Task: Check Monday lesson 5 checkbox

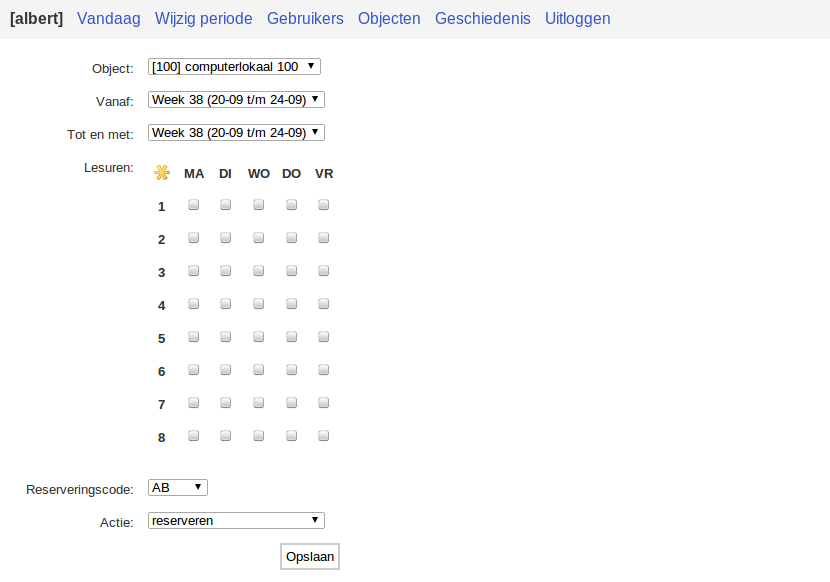Action: [x=194, y=337]
